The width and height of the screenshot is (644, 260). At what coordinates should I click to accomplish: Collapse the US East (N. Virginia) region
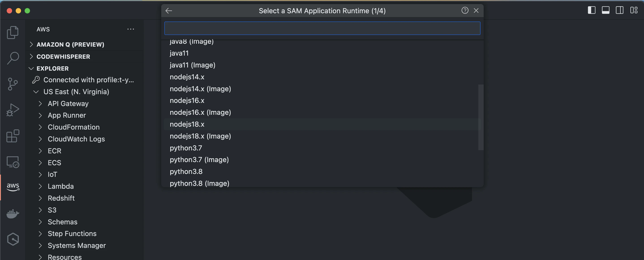tap(36, 92)
